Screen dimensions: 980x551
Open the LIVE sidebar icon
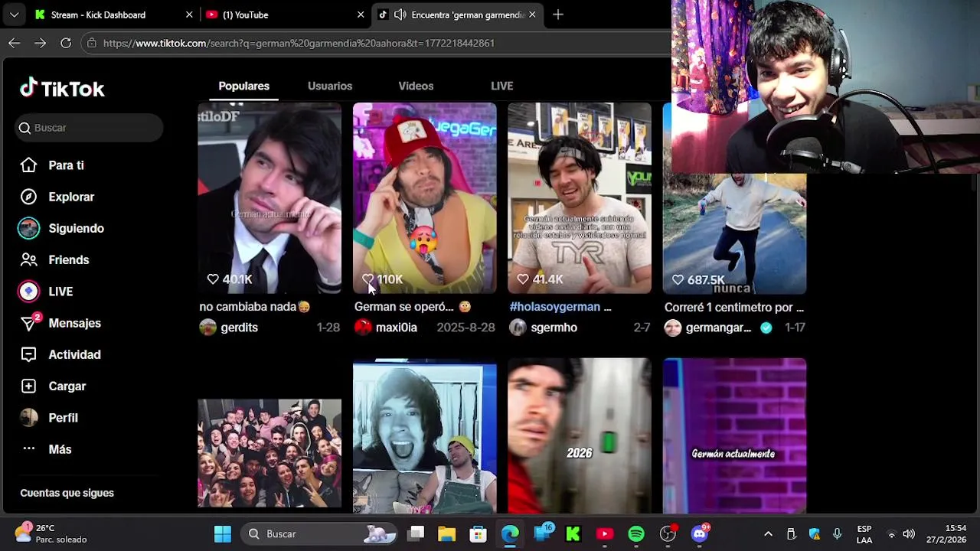28,292
